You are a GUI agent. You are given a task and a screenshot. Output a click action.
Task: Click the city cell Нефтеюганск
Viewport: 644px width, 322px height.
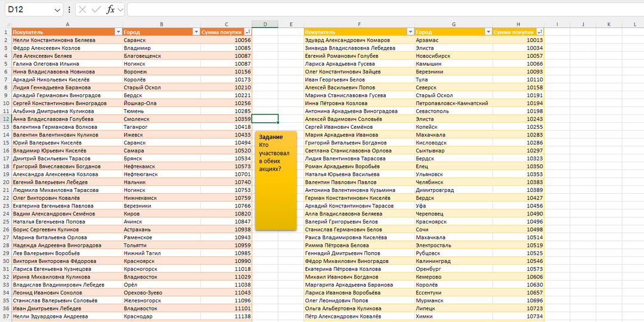click(162, 174)
